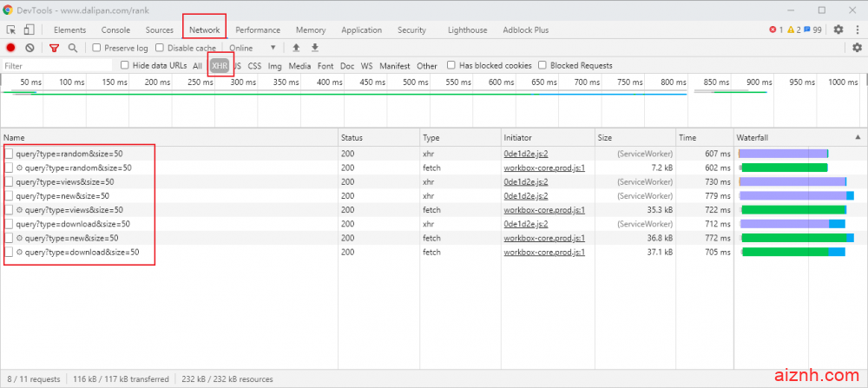
Task: Open the Lighthouse tab
Action: pos(467,30)
